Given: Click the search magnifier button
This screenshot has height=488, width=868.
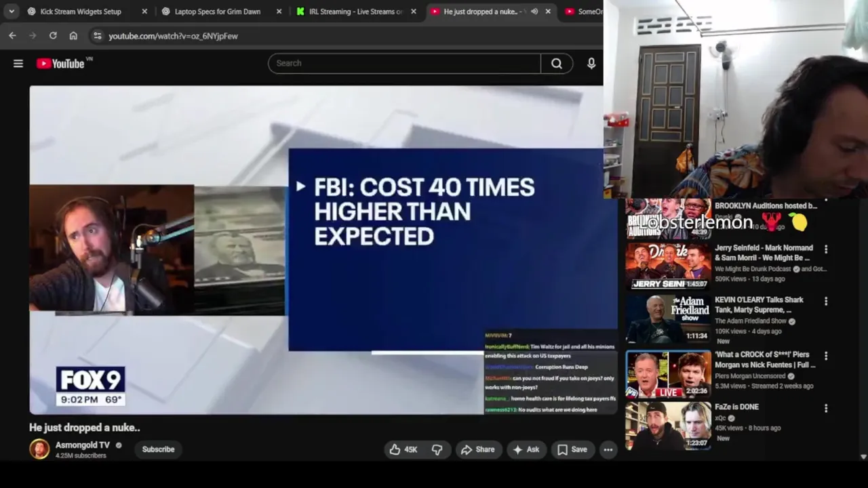Looking at the screenshot, I should [557, 63].
